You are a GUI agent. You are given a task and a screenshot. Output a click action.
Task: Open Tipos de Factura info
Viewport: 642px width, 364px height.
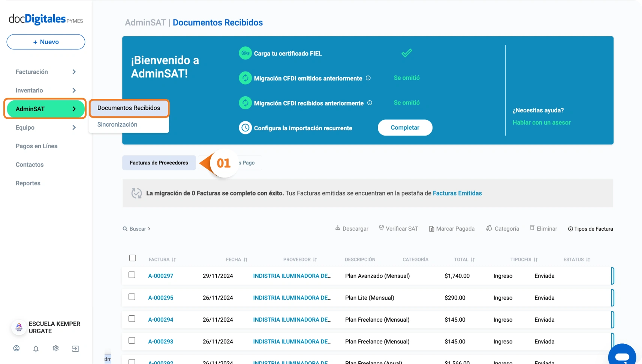(x=591, y=229)
